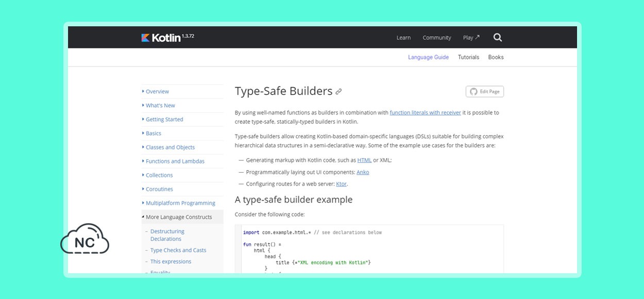Follow the HTML link

(x=364, y=160)
